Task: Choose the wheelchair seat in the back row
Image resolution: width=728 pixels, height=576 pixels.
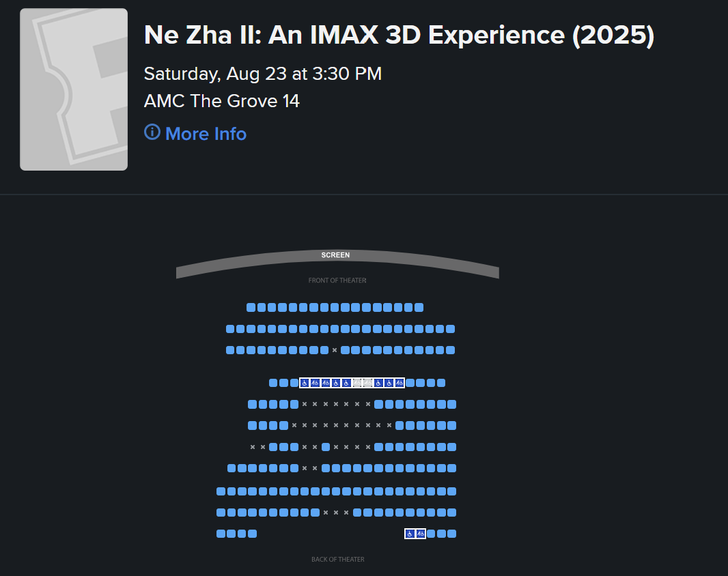Action: [x=410, y=534]
